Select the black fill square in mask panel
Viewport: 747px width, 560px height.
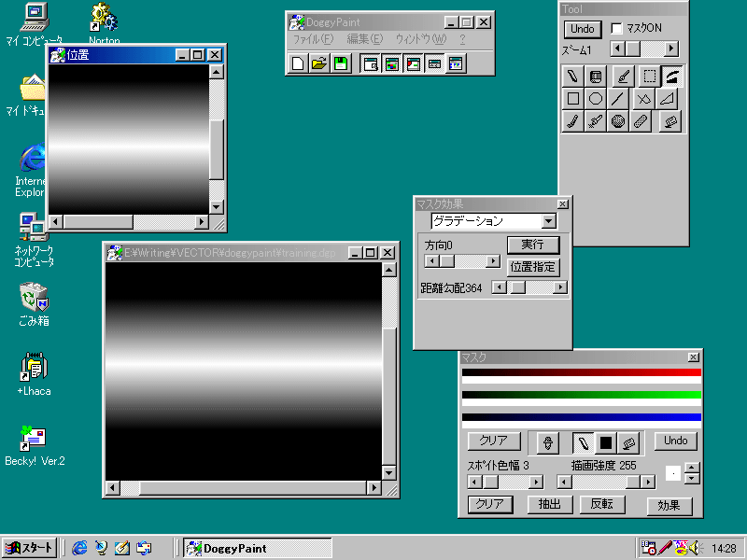click(x=606, y=441)
